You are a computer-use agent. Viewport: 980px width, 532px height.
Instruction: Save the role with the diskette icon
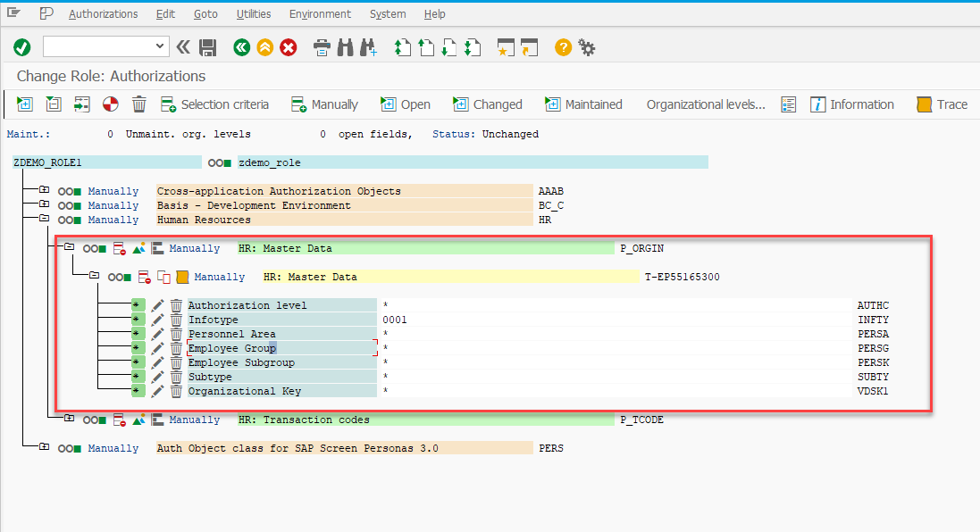(207, 47)
